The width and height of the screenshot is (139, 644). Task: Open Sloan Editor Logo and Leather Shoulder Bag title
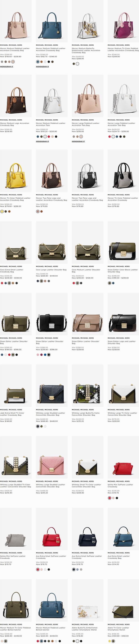122,342
